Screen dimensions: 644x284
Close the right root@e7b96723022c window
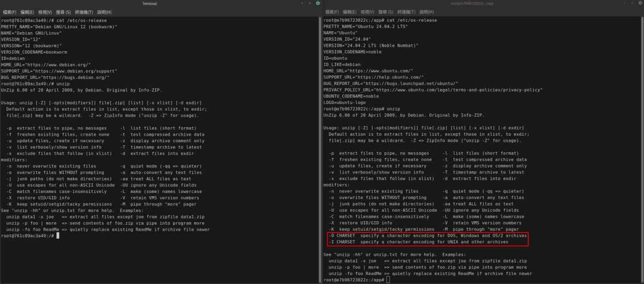coord(639,3)
